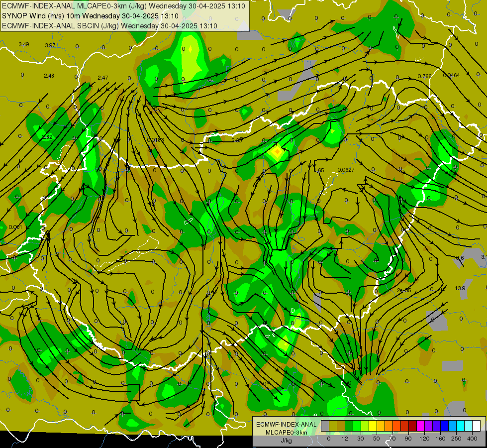Image resolution: width=487 pixels, height=448 pixels.
Task: Click the legend title ECMWF-INDEX-ANAL
Action: pos(287,425)
